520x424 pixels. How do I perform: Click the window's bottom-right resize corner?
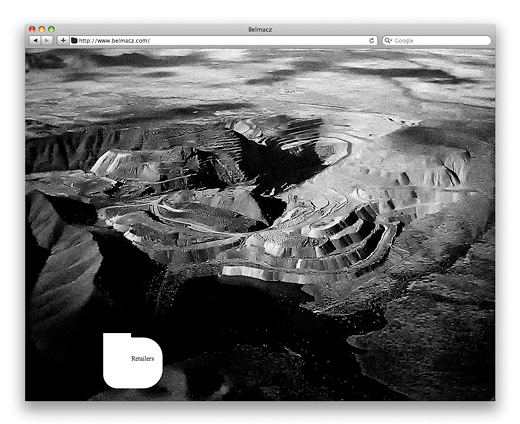coord(492,398)
